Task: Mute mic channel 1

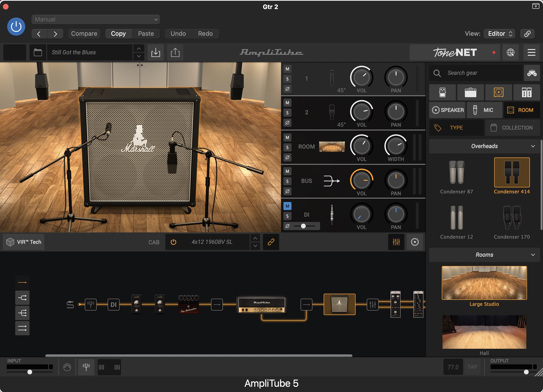Action: [x=287, y=69]
